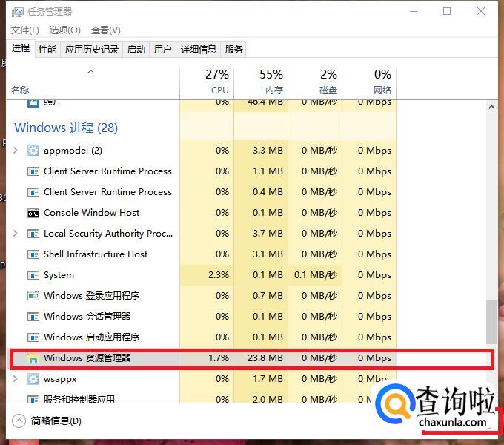Close the Task Manager window
Image resolution: width=504 pixels, height=445 pixels.
pyautogui.click(x=481, y=12)
